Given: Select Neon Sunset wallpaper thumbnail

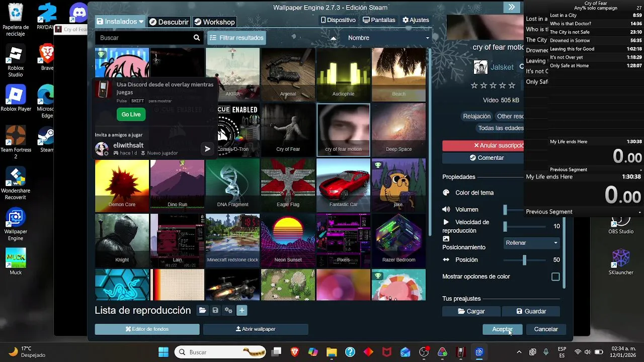Looking at the screenshot, I should coord(288,241).
